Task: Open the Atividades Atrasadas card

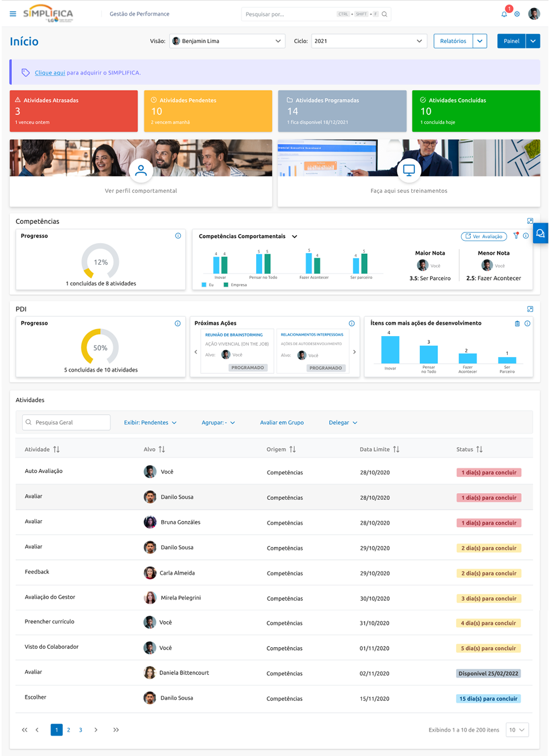Action: [74, 111]
